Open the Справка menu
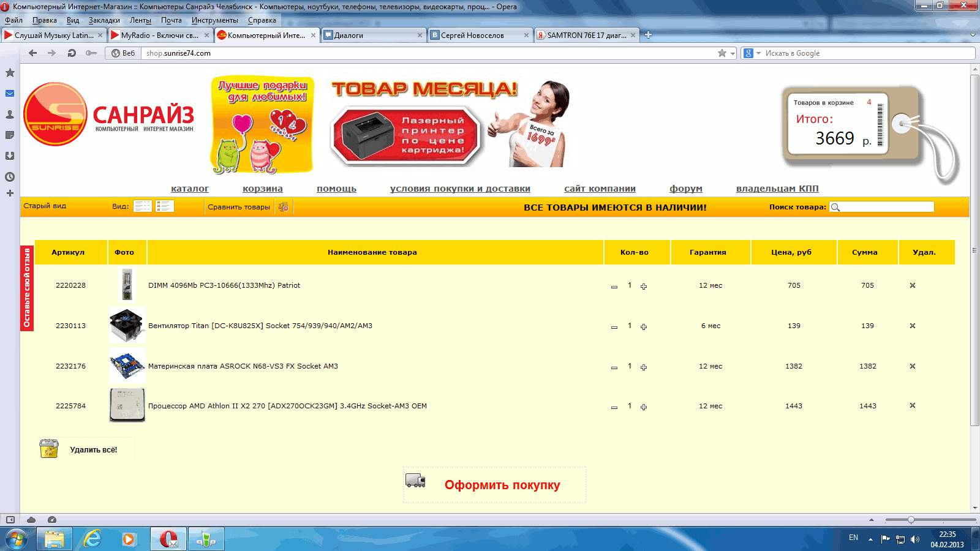This screenshot has height=551, width=980. 262,20
